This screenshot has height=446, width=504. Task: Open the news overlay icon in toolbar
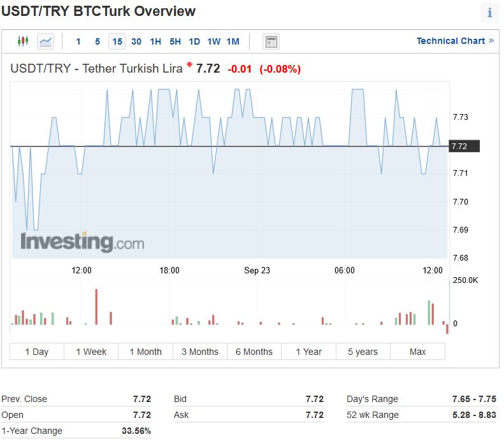click(x=271, y=41)
